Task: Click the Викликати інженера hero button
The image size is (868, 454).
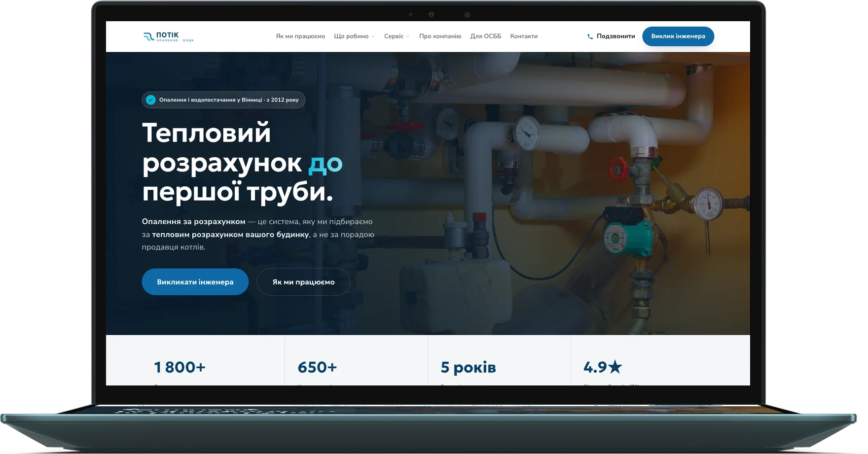Action: tap(195, 282)
